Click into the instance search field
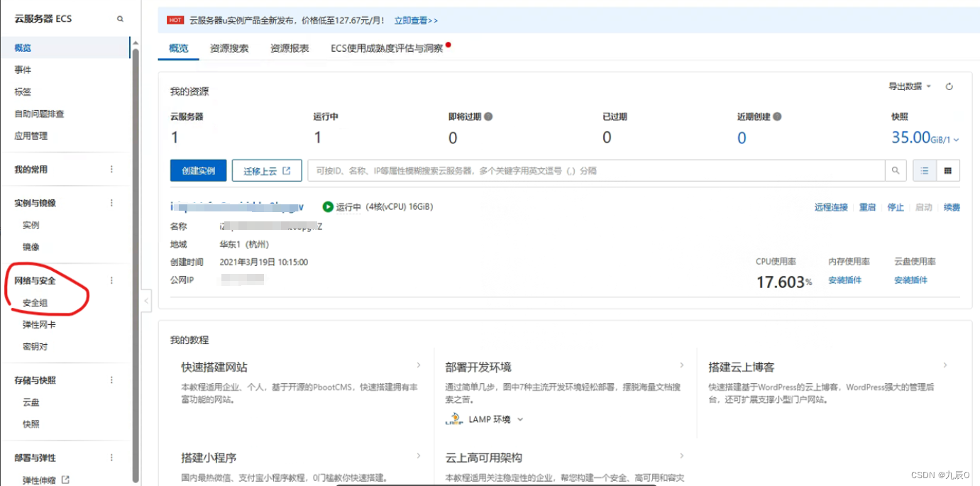 pos(596,170)
